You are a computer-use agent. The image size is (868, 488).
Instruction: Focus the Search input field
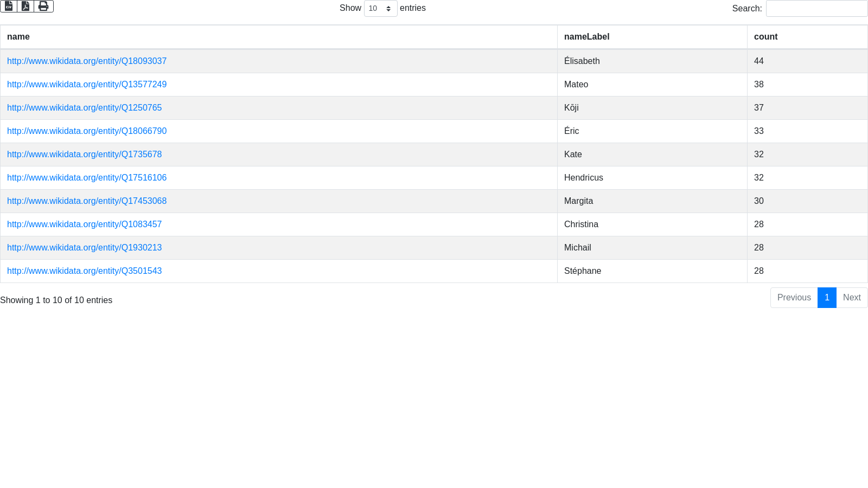816,9
